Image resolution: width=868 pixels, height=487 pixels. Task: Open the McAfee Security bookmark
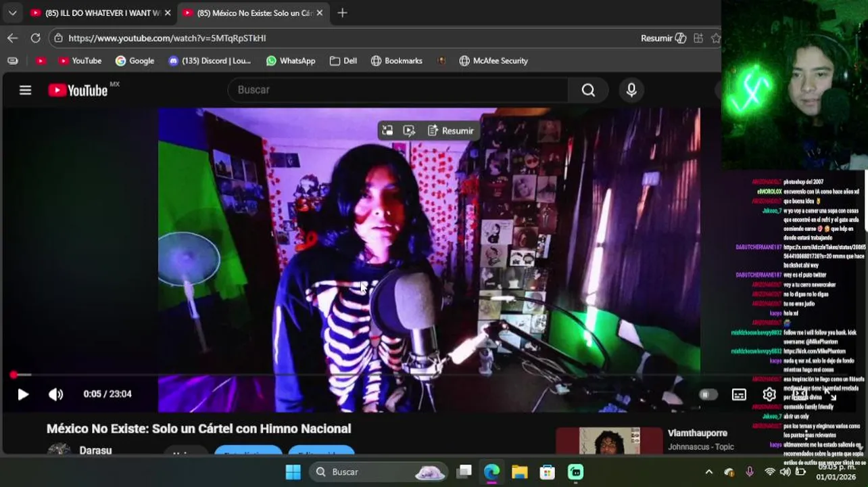[x=493, y=61]
